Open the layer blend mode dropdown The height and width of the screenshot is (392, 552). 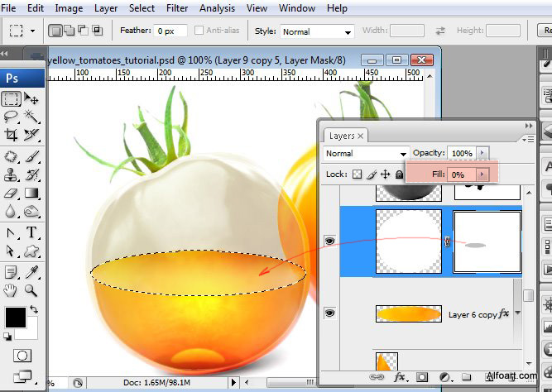(x=366, y=153)
